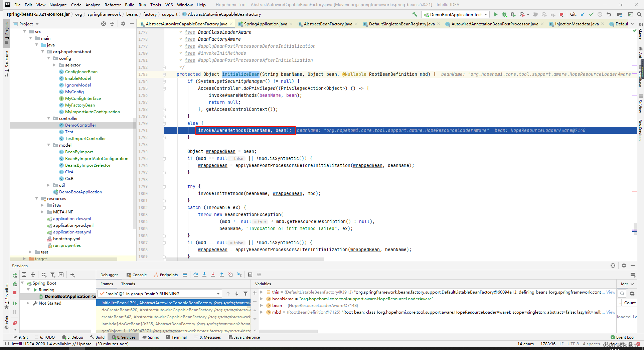Run with Coverage icon in top toolbar

(x=513, y=14)
